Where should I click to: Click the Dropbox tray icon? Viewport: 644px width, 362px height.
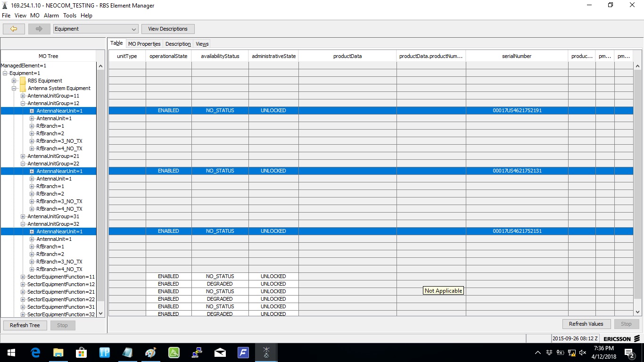[x=549, y=353]
